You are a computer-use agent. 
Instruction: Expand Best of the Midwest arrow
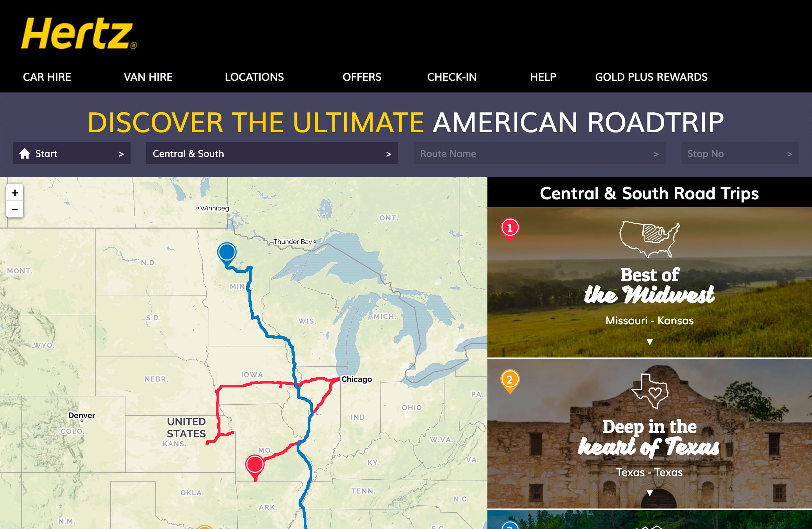(650, 342)
